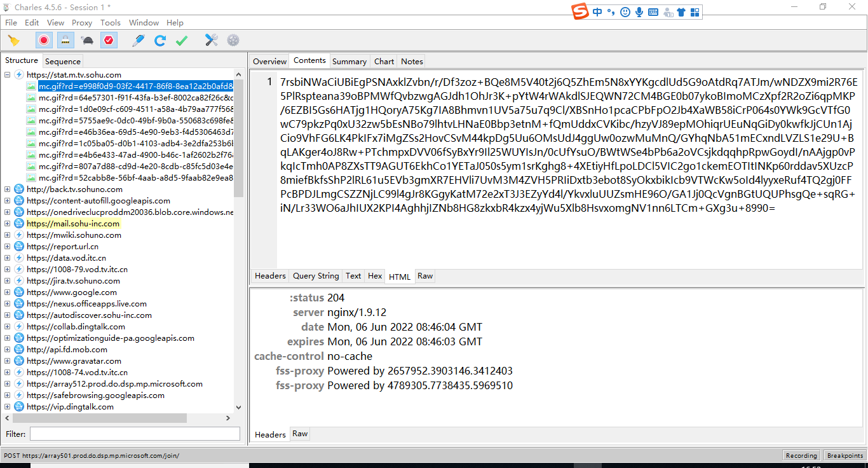Expand the api.fd.mob.com host node

click(8, 349)
